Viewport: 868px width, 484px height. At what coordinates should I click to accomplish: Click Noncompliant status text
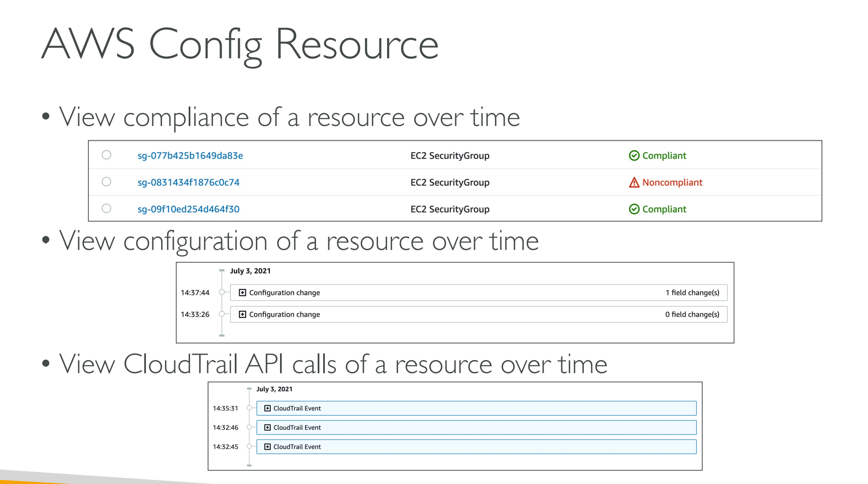click(x=672, y=182)
